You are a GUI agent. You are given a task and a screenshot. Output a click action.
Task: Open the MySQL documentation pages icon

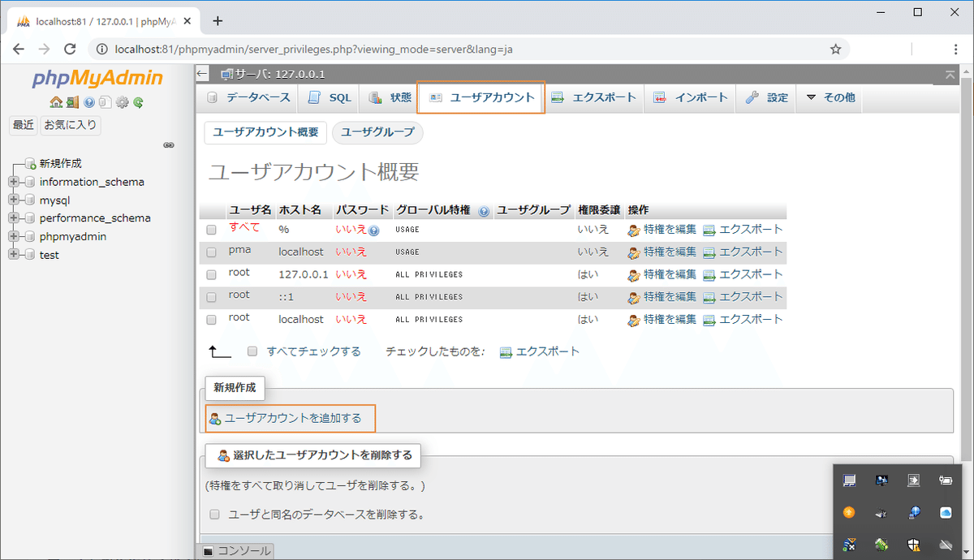(105, 102)
